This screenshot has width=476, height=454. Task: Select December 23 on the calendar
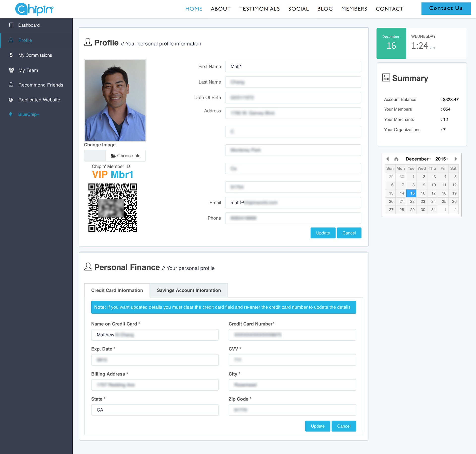point(423,201)
